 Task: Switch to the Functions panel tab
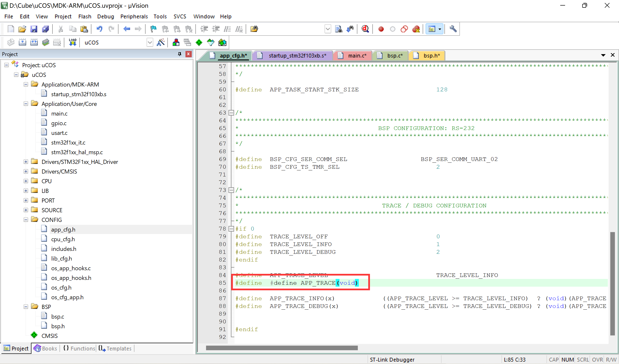click(x=79, y=348)
